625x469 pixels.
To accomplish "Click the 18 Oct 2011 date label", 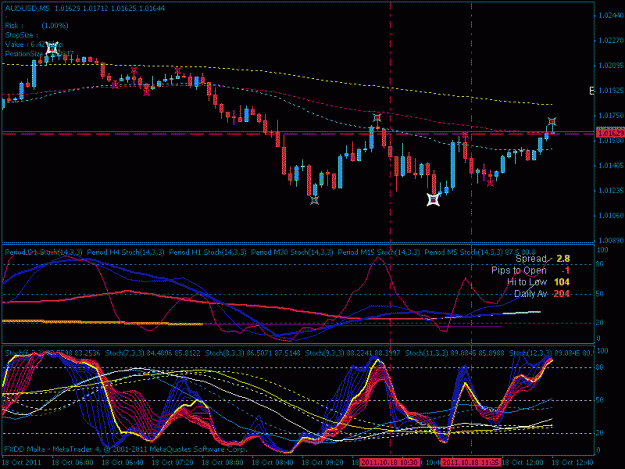I will tap(22, 463).
